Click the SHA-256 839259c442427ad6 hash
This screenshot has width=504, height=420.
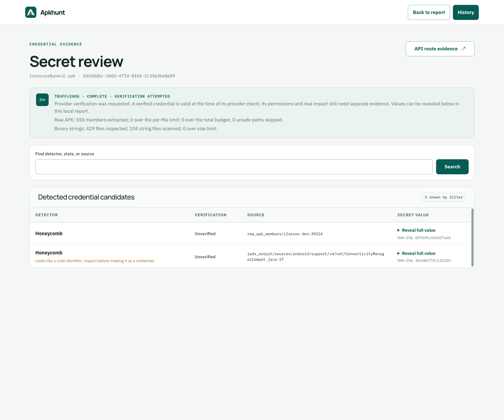tap(424, 238)
